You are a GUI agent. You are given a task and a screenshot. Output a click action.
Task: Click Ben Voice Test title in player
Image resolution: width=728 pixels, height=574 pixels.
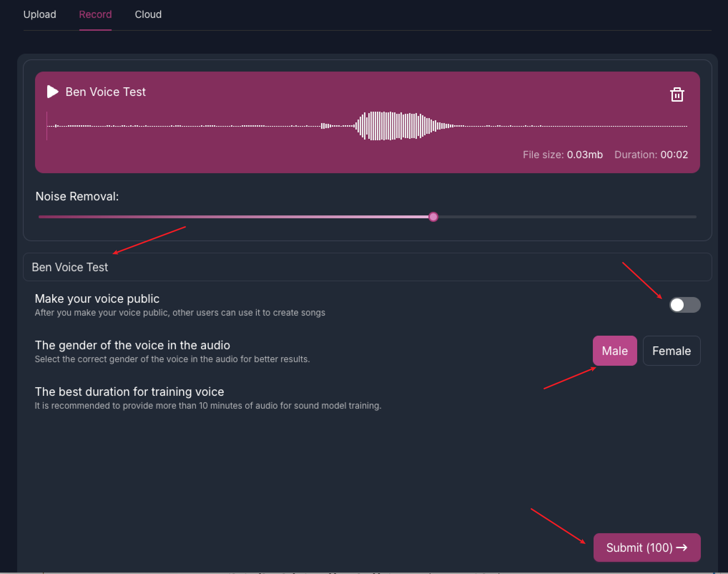coord(105,92)
